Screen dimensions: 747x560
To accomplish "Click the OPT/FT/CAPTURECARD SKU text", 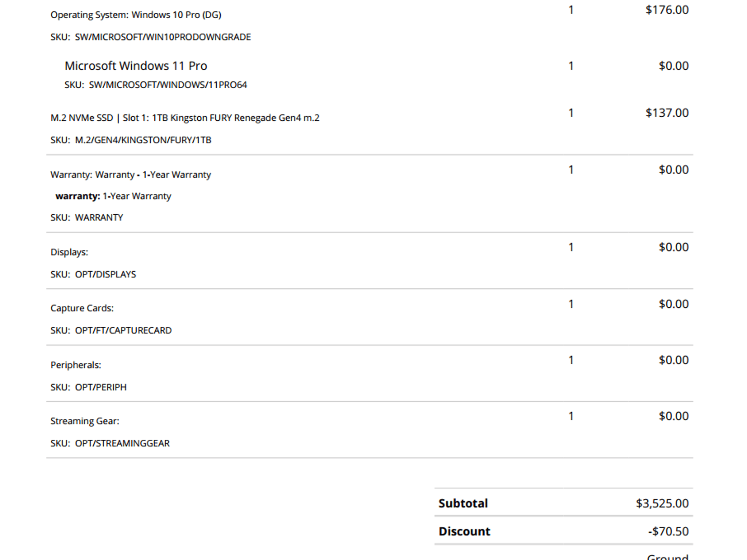I will point(123,331).
